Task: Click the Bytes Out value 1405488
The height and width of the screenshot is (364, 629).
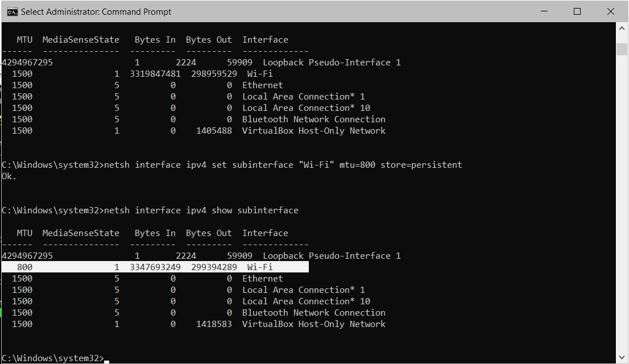Action: pos(214,131)
